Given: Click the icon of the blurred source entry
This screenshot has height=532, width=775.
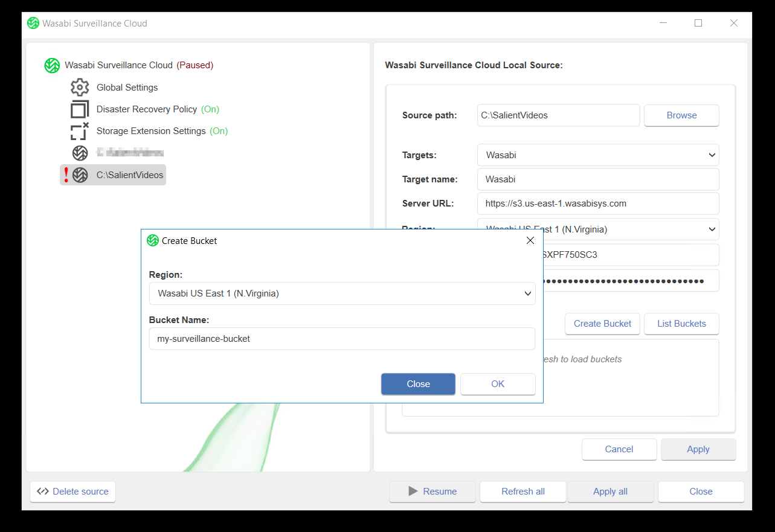Looking at the screenshot, I should pyautogui.click(x=80, y=153).
